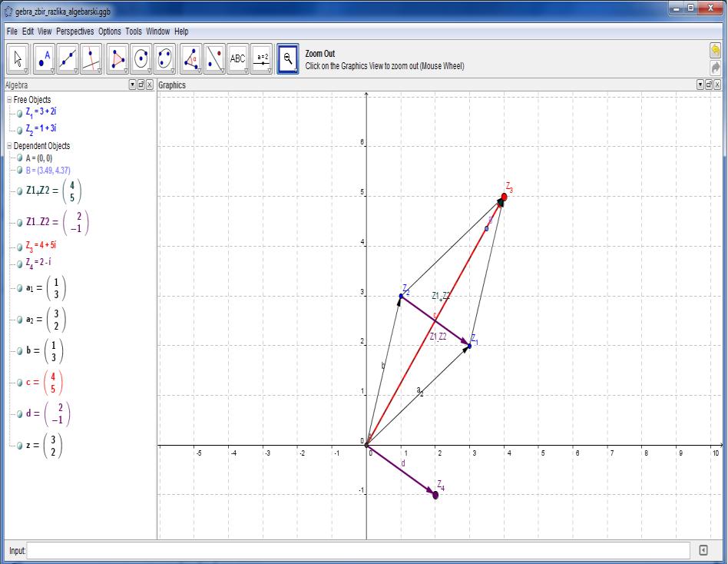
Task: Select small point B on red vector
Action: click(x=487, y=228)
